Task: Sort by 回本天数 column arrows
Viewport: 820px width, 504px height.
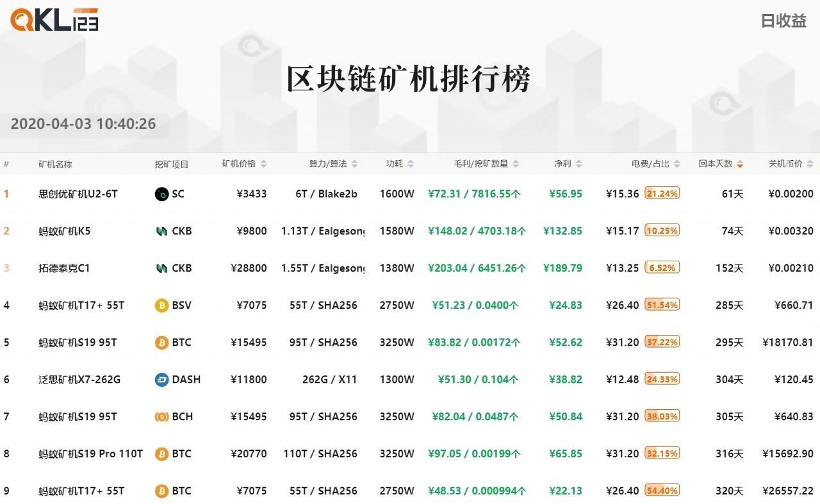Action: coord(740,164)
